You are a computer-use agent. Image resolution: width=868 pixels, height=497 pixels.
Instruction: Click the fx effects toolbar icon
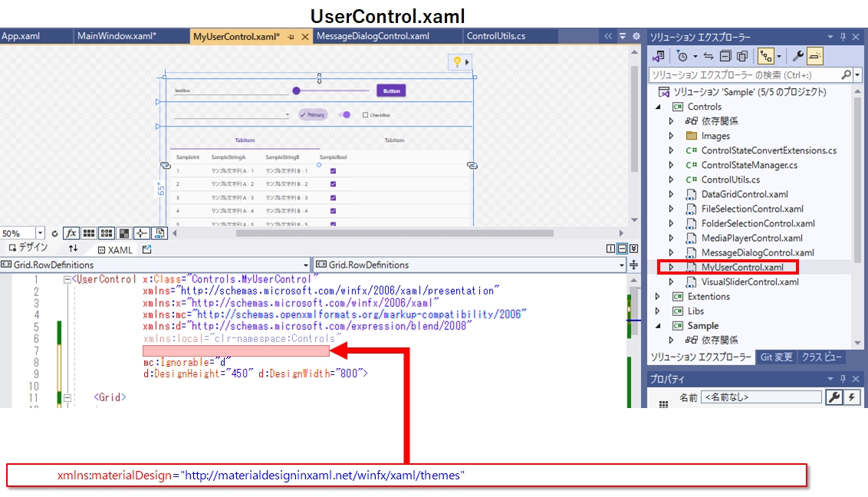pyautogui.click(x=71, y=232)
